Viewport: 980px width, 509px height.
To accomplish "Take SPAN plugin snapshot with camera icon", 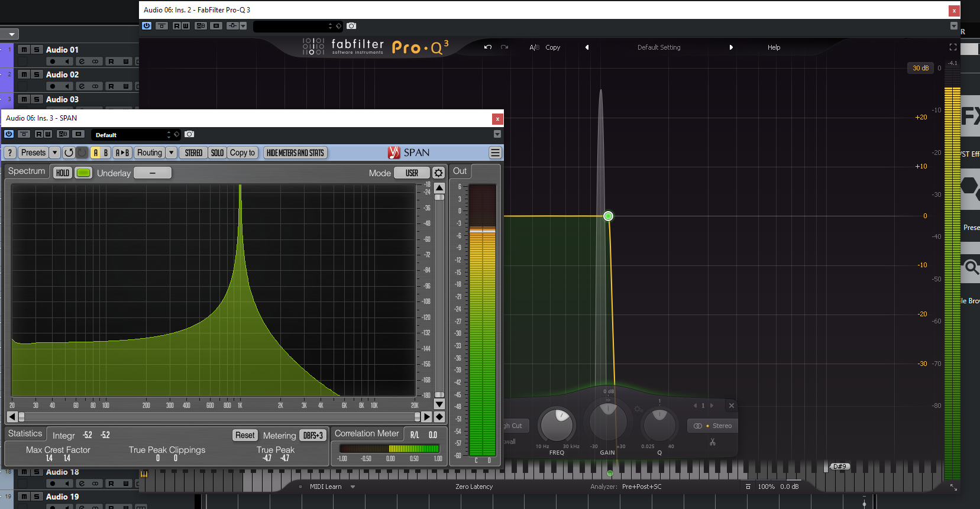I will tap(189, 134).
